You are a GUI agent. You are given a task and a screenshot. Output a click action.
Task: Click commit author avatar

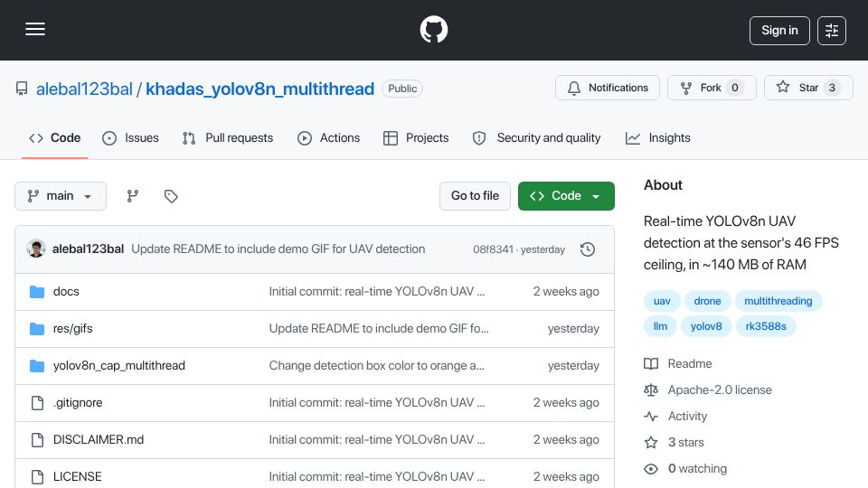36,249
